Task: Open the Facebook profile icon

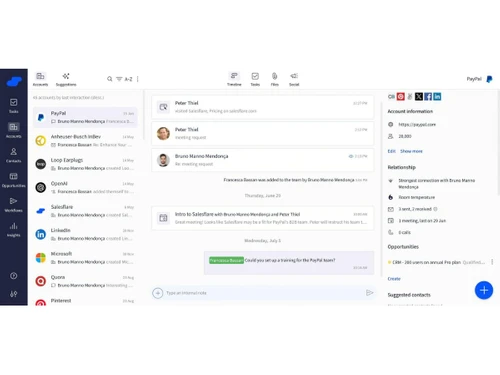Action: click(428, 97)
